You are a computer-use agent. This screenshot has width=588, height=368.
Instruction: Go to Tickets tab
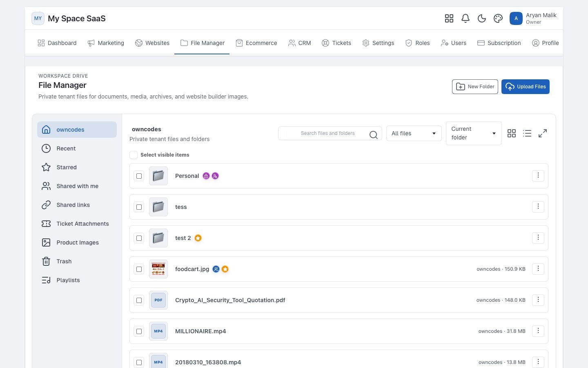[x=336, y=43]
